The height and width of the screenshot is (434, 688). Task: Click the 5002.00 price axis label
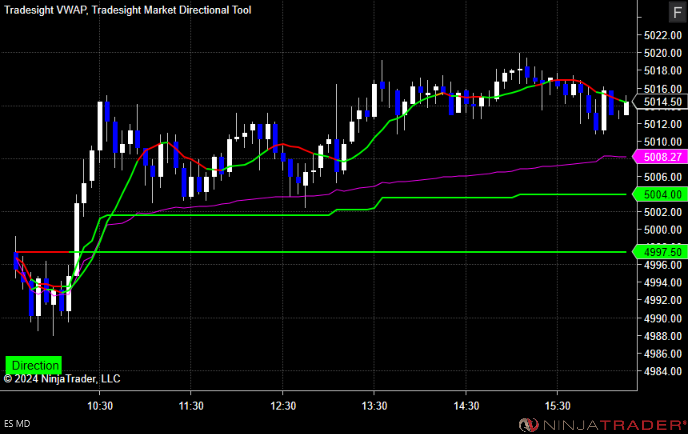tap(663, 212)
